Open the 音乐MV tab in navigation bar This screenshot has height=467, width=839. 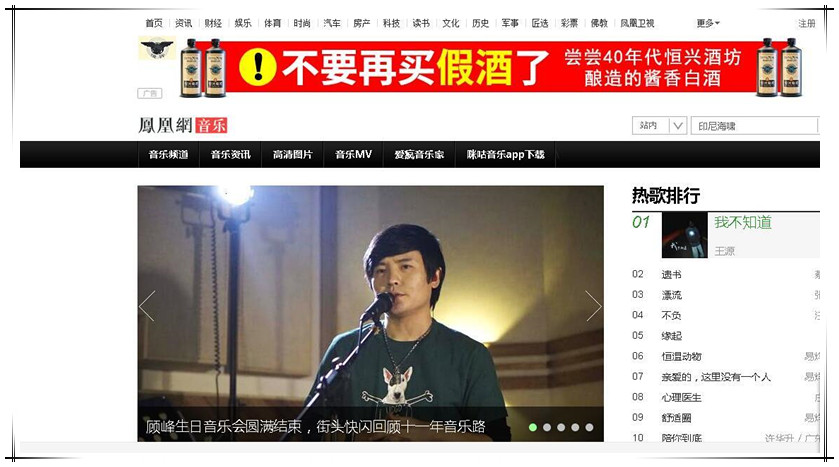[x=353, y=155]
